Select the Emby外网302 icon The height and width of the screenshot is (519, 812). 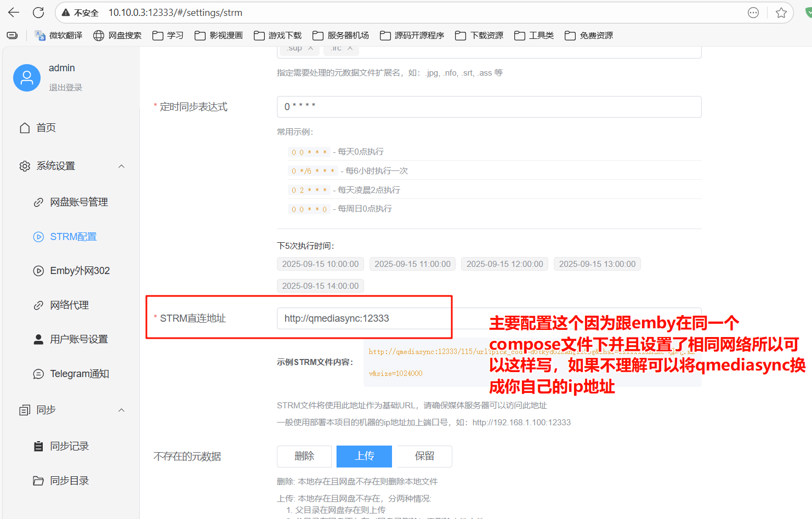tap(38, 270)
